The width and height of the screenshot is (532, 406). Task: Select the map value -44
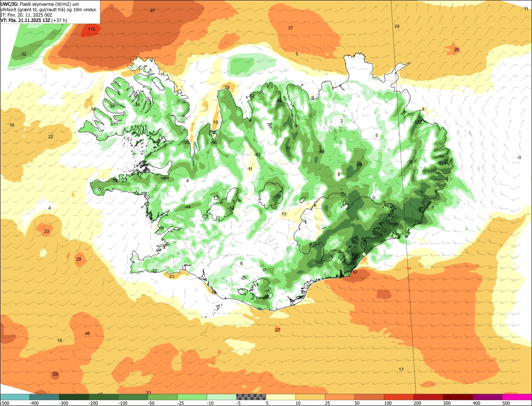pos(187,207)
